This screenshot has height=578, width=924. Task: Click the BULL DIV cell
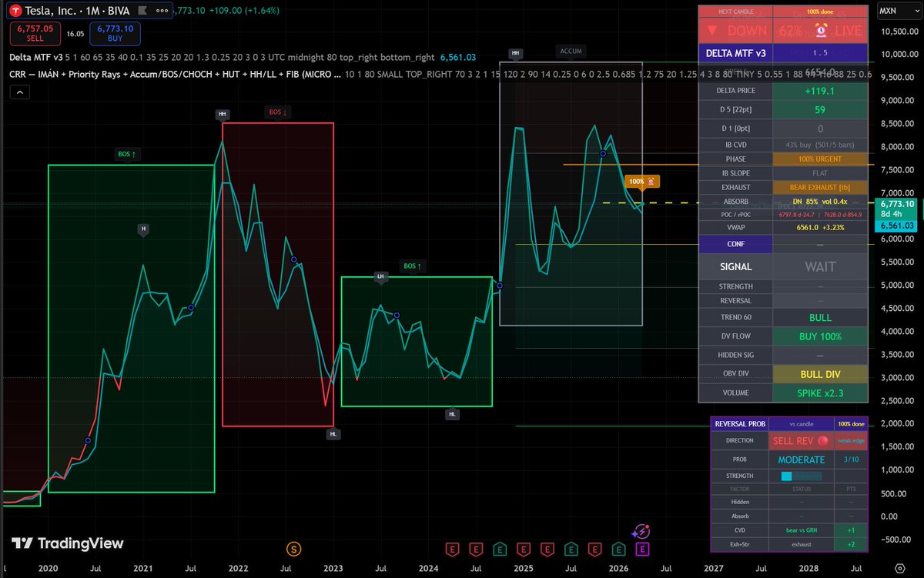820,374
